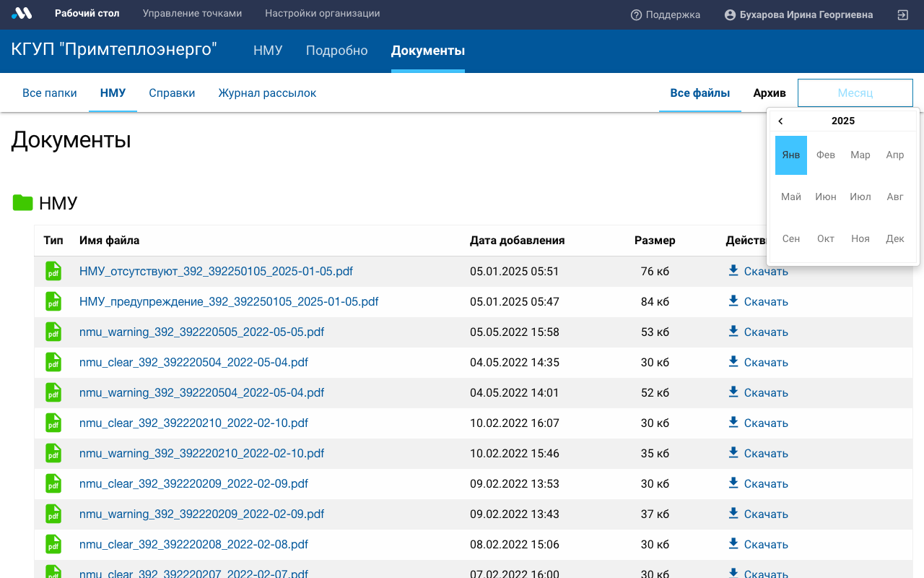Open Поддержка support link
The height and width of the screenshot is (578, 924).
click(673, 14)
